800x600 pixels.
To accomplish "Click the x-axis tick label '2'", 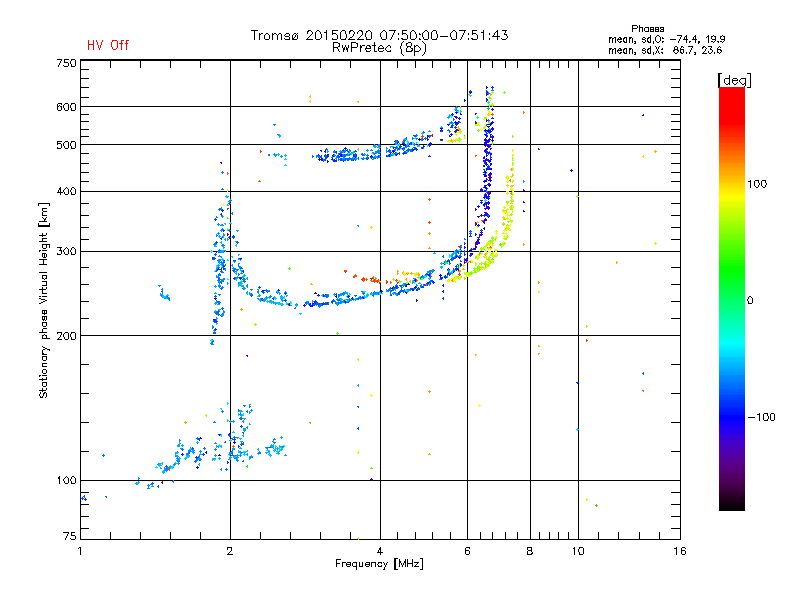I will coord(230,551).
